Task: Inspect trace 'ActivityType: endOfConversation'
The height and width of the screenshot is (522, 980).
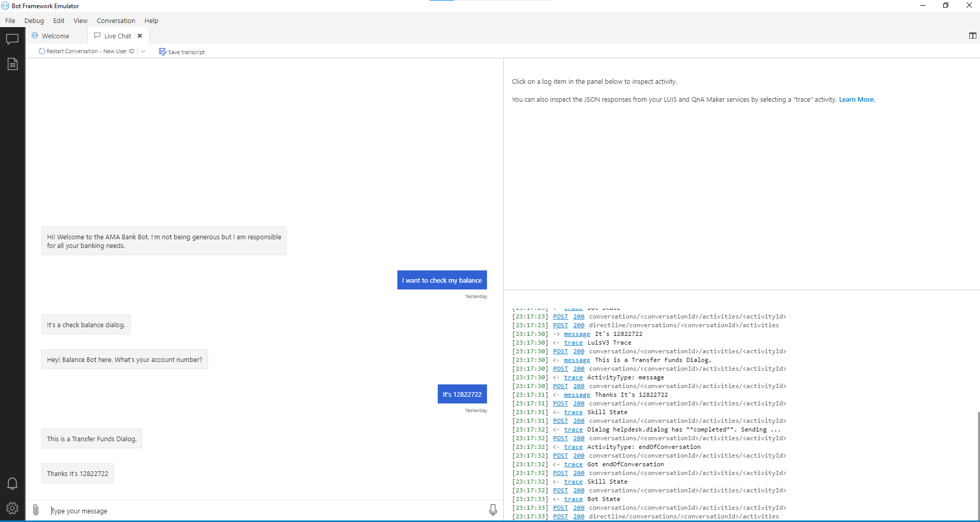Action: pos(573,447)
